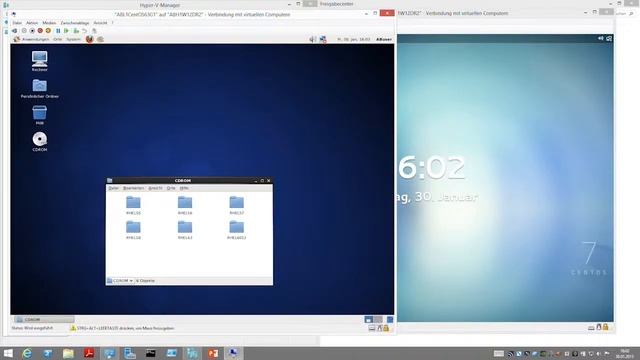Click the keyboard icon in the left VM status bar
Image resolution: width=640 pixels, height=360 pixels.
pos(372,328)
